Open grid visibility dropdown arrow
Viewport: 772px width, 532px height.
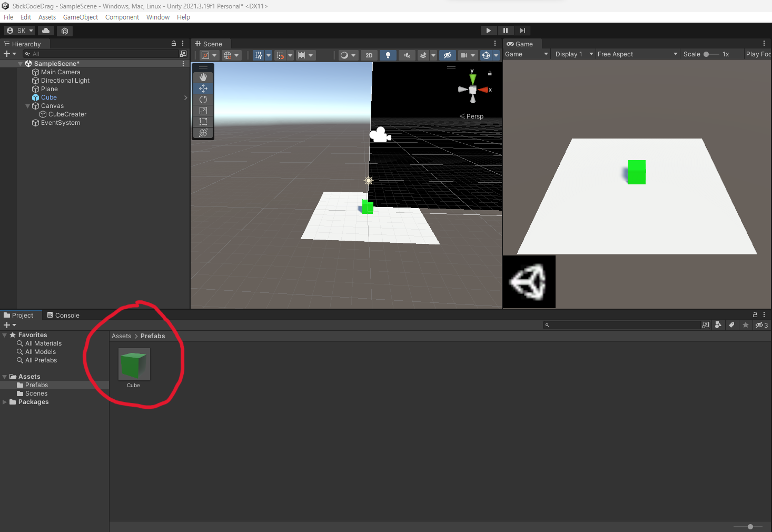point(269,55)
